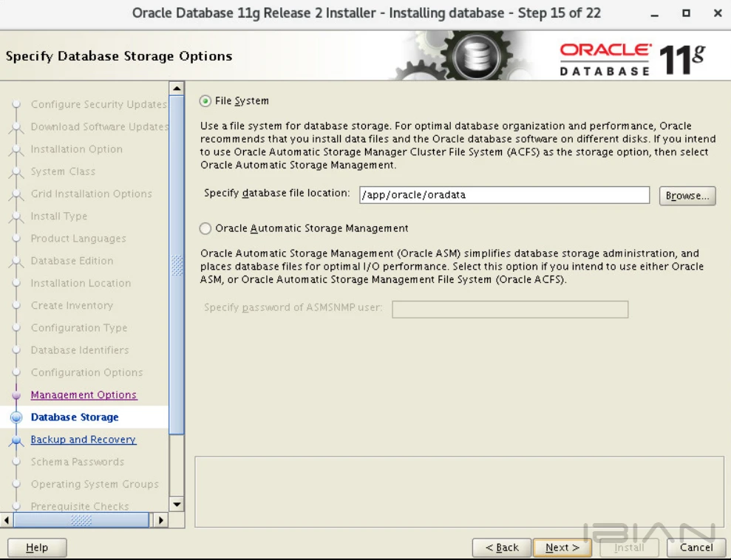Image resolution: width=731 pixels, height=560 pixels.
Task: Cancel the Oracle installer
Action: (x=696, y=547)
